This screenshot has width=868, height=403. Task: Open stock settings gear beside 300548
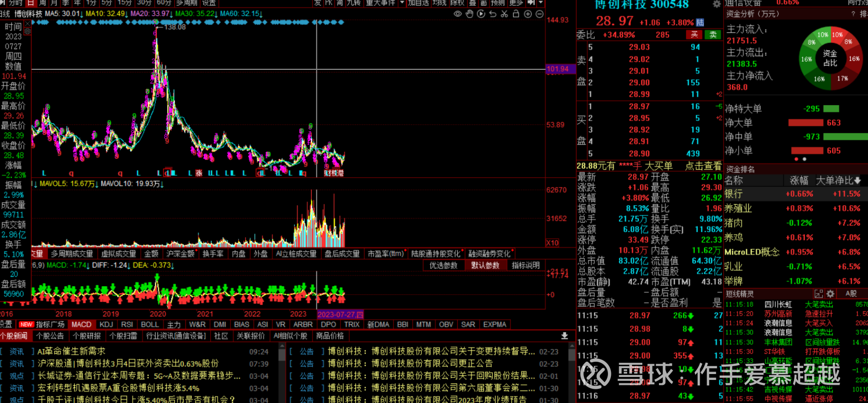(716, 4)
